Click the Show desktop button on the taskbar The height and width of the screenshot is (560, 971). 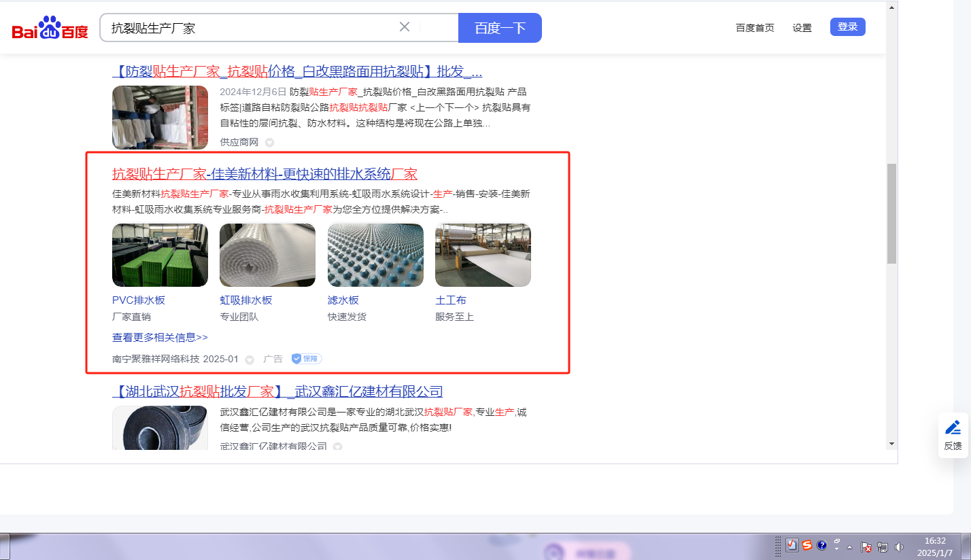pyautogui.click(x=966, y=546)
